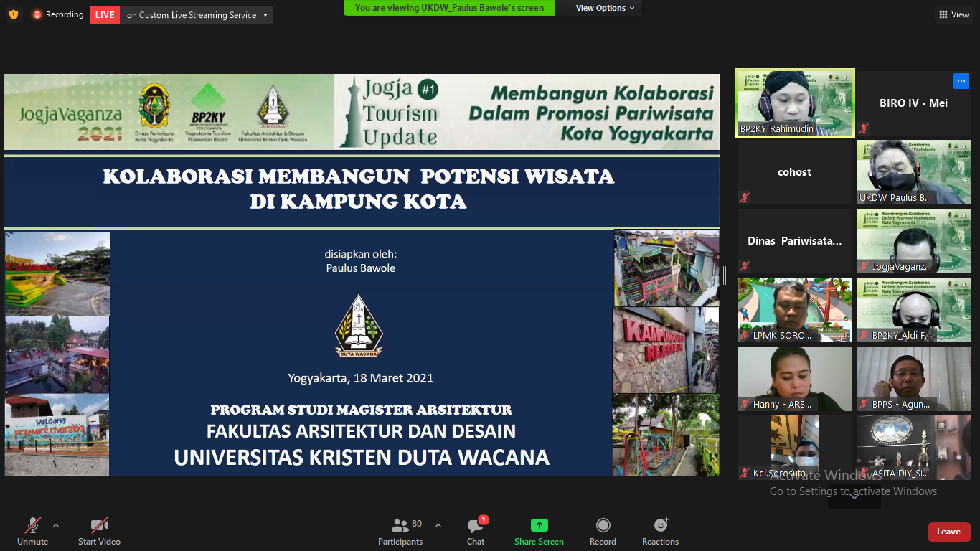Select LPMK SORO... video tile

click(795, 310)
